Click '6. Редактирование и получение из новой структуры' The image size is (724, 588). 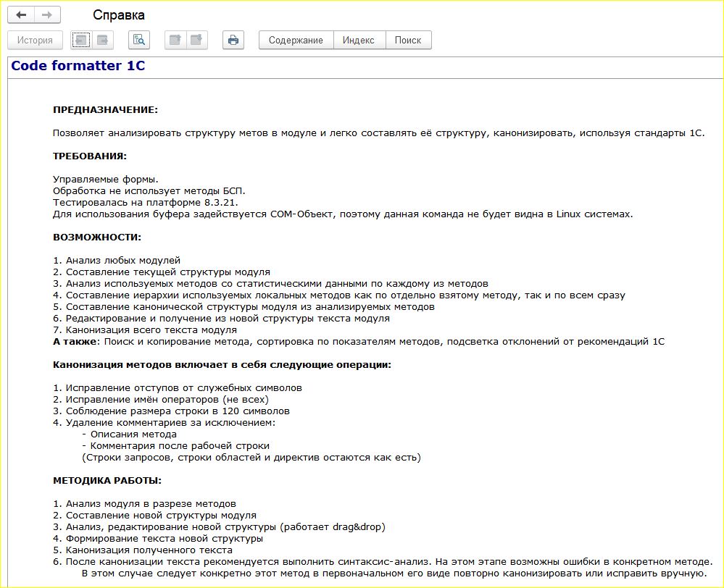tap(221, 319)
